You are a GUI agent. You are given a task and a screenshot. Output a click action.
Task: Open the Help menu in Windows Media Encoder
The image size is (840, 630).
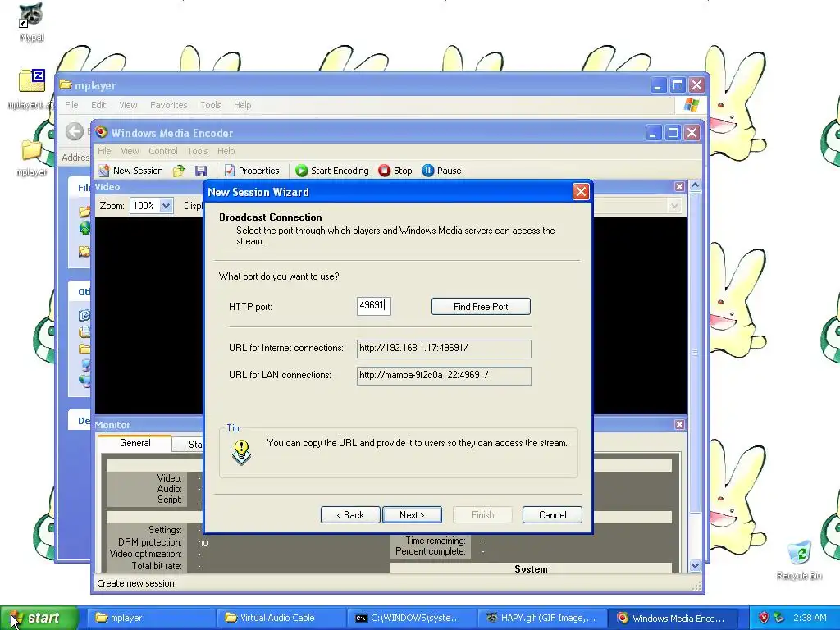[x=226, y=151]
